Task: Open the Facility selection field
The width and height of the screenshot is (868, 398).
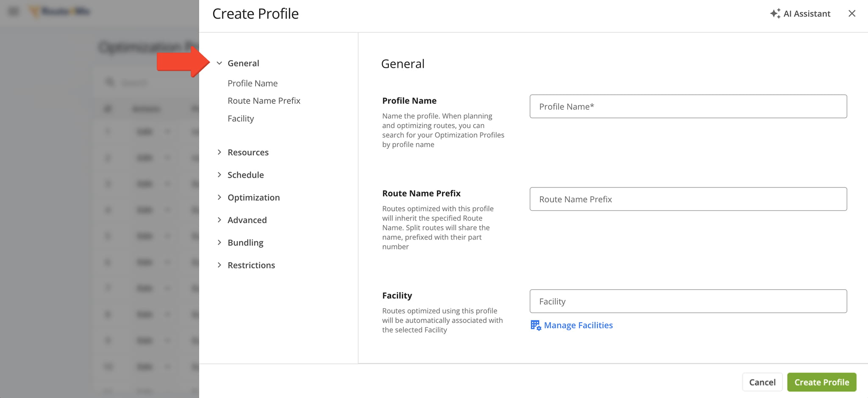Action: 688,301
